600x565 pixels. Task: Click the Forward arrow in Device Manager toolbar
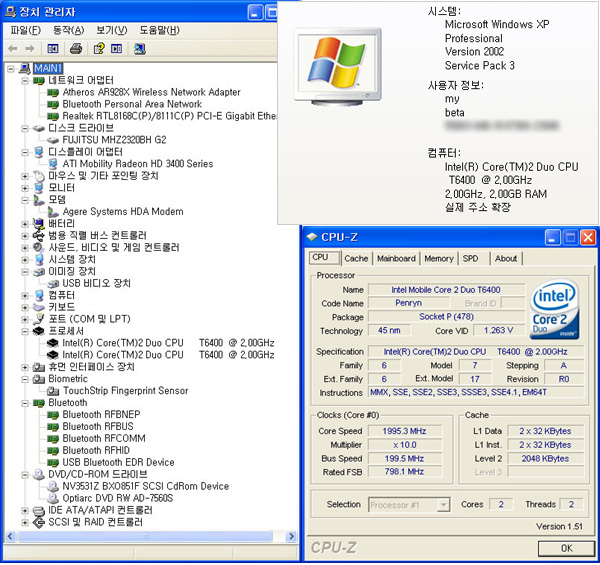[29, 49]
